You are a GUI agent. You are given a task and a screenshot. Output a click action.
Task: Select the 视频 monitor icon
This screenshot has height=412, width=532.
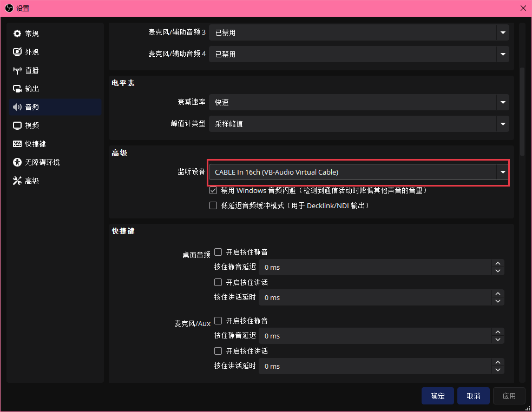click(x=17, y=125)
